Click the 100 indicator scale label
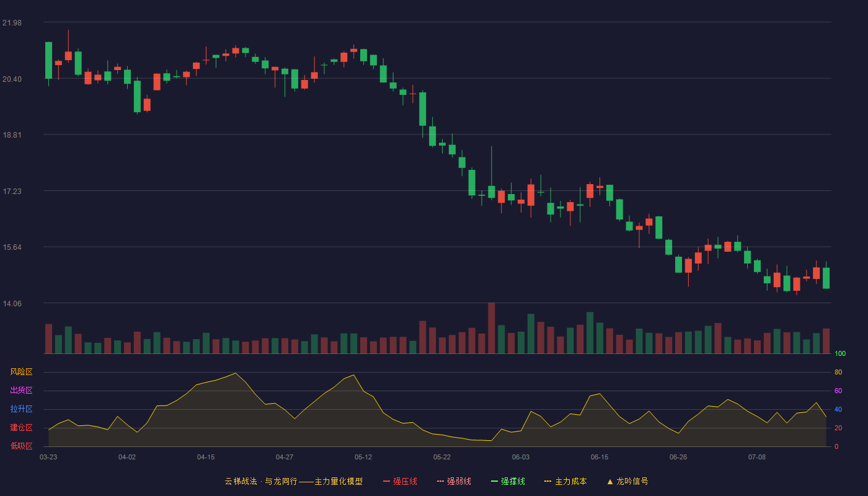868x496 pixels. 840,354
